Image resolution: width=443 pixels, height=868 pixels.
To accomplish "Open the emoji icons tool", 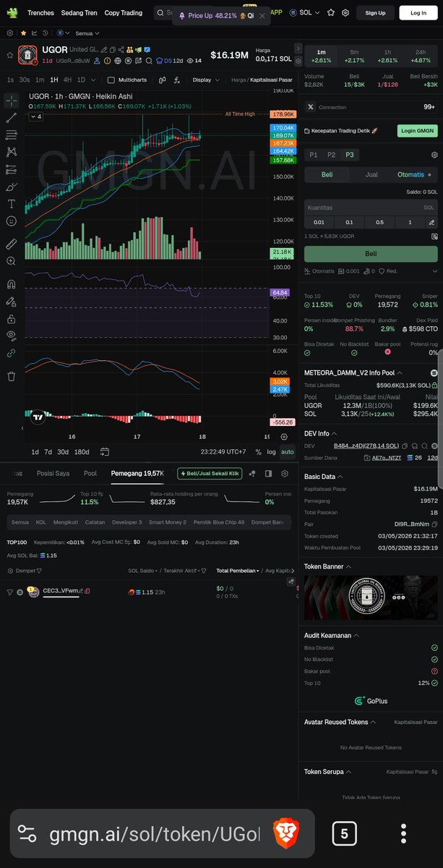I will 11,221.
